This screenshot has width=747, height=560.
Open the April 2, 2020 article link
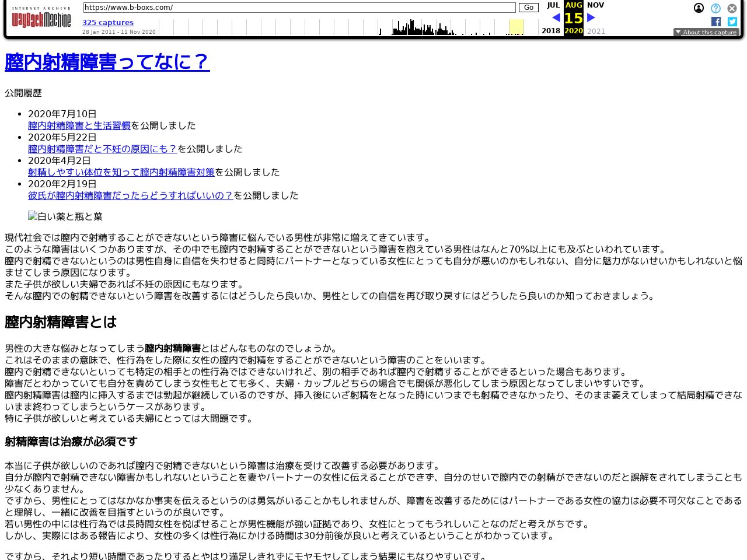coord(121,172)
